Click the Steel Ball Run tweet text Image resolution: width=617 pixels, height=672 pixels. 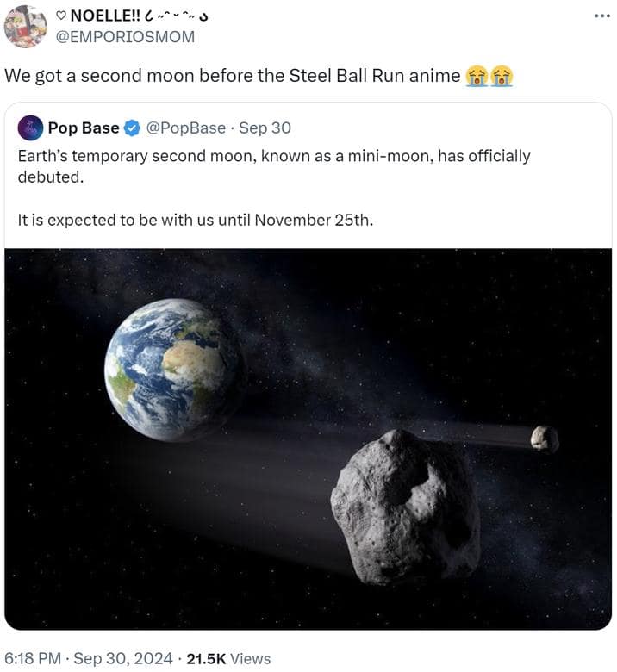point(232,76)
